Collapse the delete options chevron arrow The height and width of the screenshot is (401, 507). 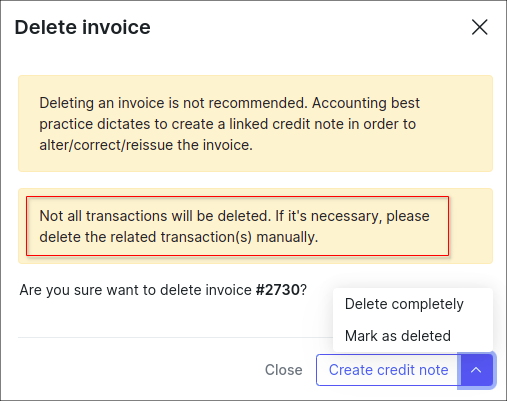click(x=476, y=370)
